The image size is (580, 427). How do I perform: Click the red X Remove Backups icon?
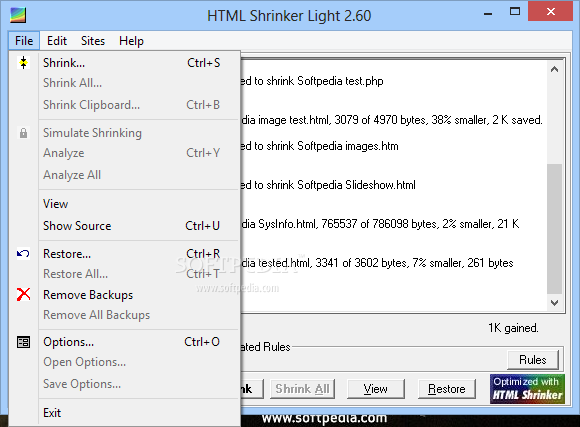pos(23,295)
